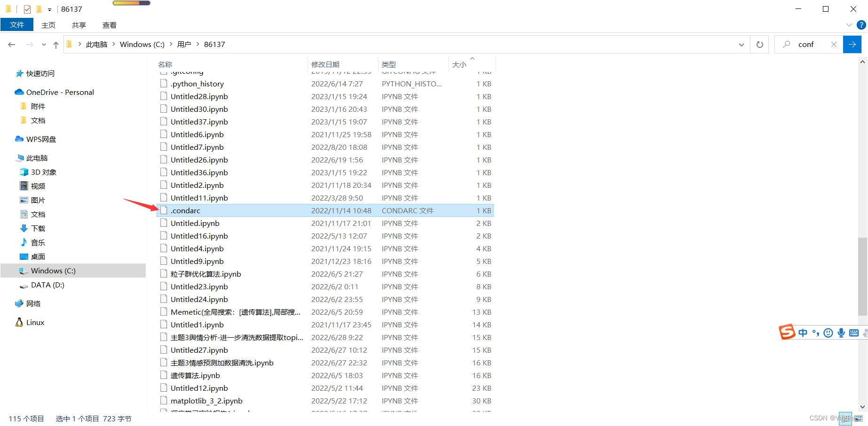Click file icon of Untitled9.ipynb
Image resolution: width=868 pixels, height=426 pixels.
tap(164, 261)
